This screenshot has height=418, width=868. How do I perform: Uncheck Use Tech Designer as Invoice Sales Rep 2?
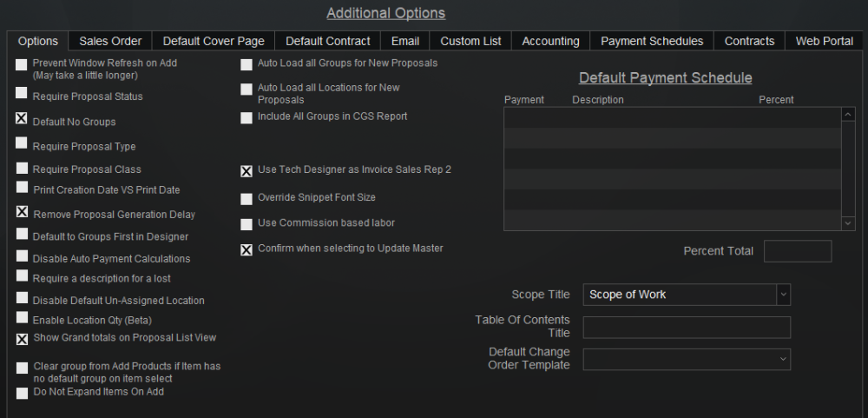pyautogui.click(x=247, y=172)
